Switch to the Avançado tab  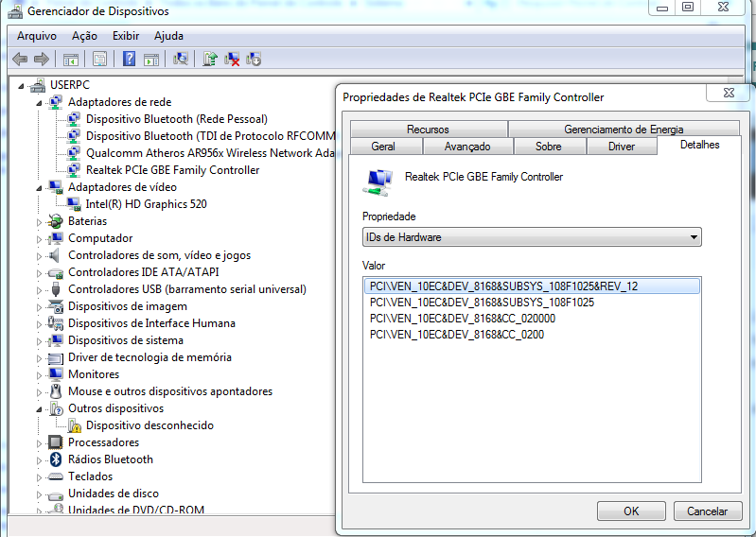click(467, 147)
